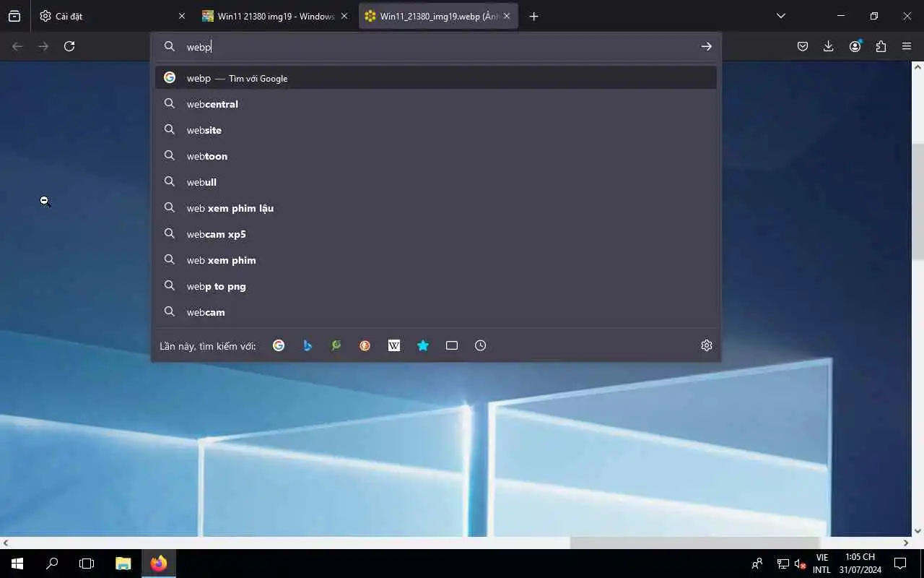
Task: Go back to previous page
Action: point(17,46)
